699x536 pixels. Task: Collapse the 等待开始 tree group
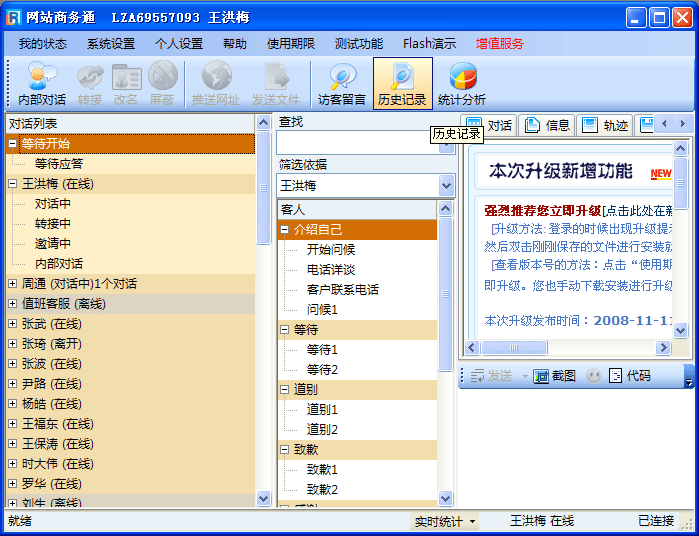13,144
